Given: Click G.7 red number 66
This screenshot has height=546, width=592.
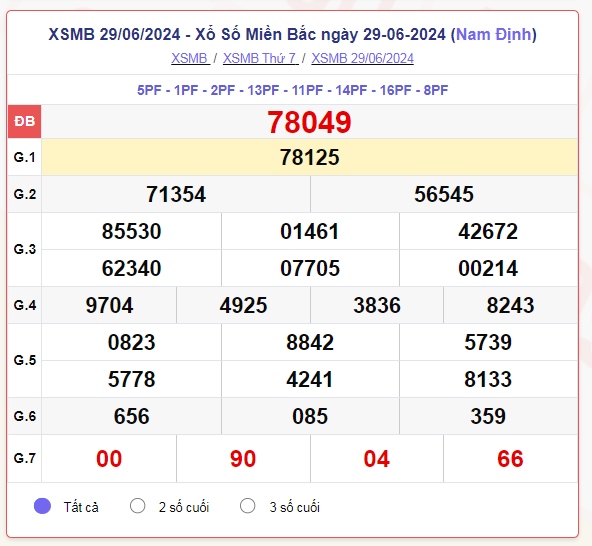Looking at the screenshot, I should tap(510, 459).
